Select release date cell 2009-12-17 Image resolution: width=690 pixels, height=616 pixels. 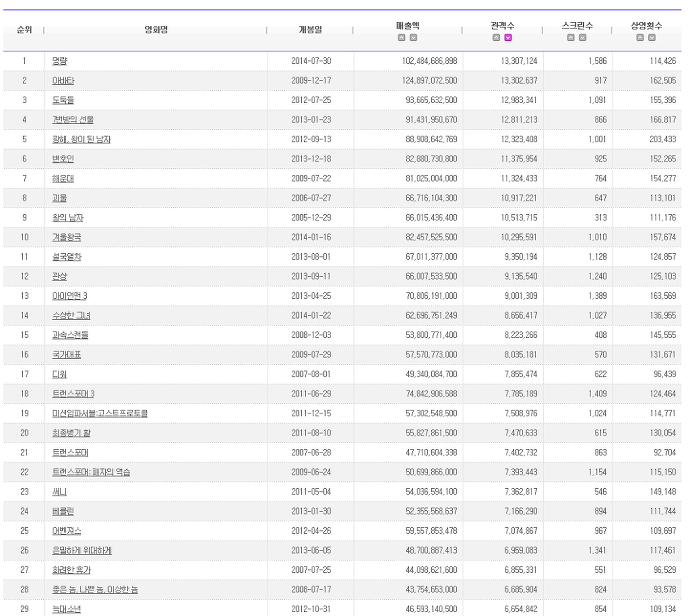coord(311,81)
